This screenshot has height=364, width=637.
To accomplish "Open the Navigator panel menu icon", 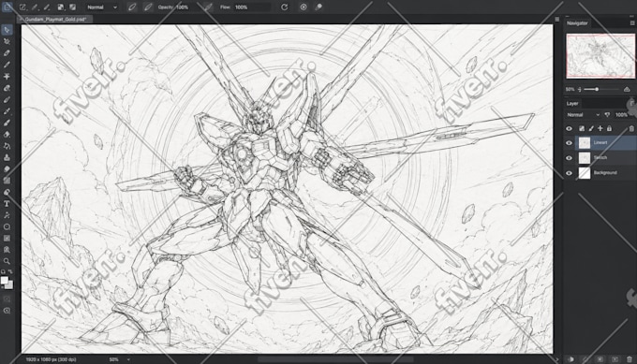I will coord(632,23).
